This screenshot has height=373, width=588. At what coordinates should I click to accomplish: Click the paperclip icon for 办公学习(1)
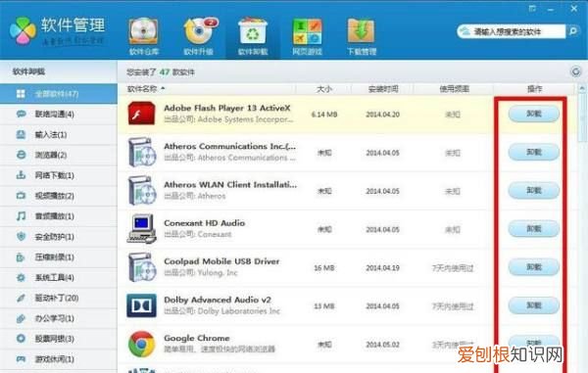click(21, 318)
